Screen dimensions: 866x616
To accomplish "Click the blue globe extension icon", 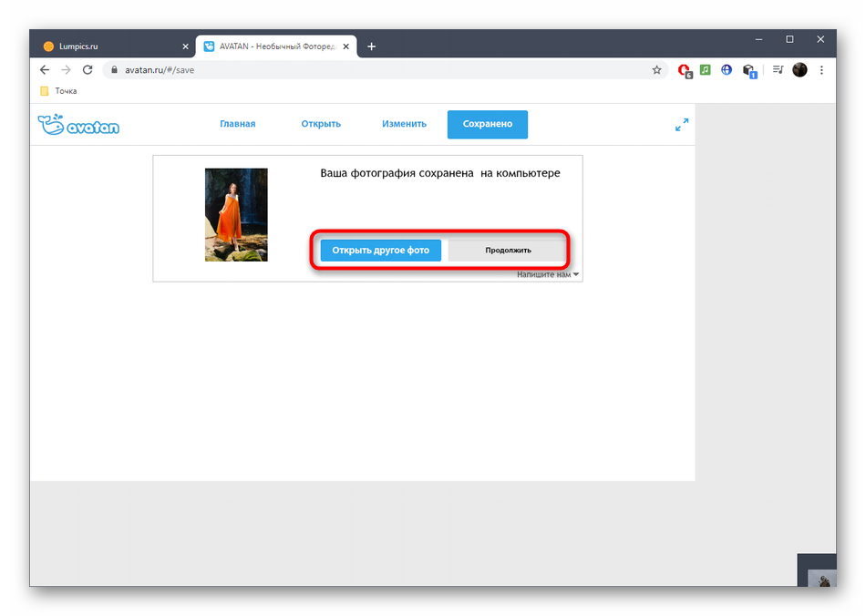I will [727, 70].
